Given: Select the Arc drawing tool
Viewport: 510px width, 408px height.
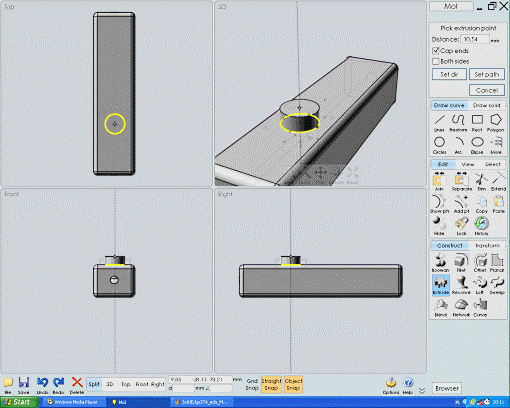Looking at the screenshot, I should pyautogui.click(x=458, y=145).
